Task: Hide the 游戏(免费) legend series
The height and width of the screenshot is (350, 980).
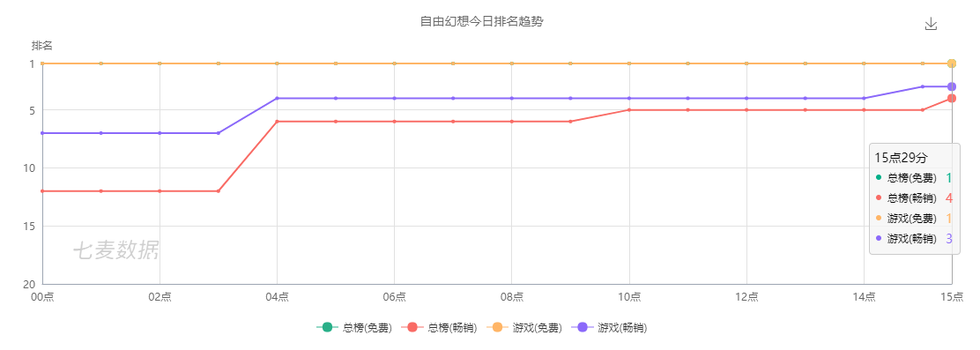Action: [x=524, y=327]
